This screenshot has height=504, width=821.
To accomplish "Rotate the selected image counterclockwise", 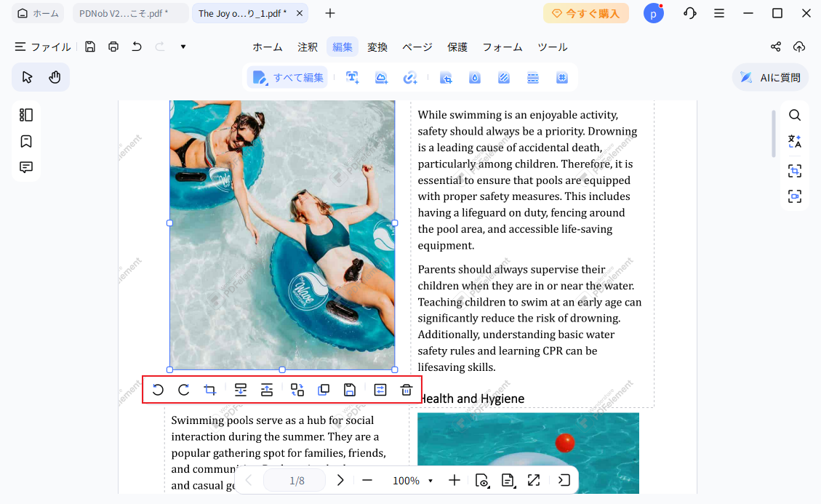I will [x=158, y=389].
